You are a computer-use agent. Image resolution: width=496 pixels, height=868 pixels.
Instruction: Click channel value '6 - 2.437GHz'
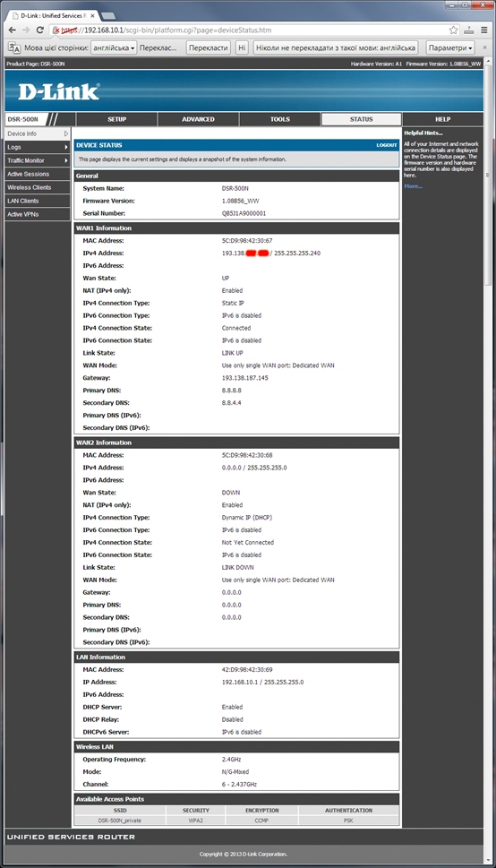239,784
